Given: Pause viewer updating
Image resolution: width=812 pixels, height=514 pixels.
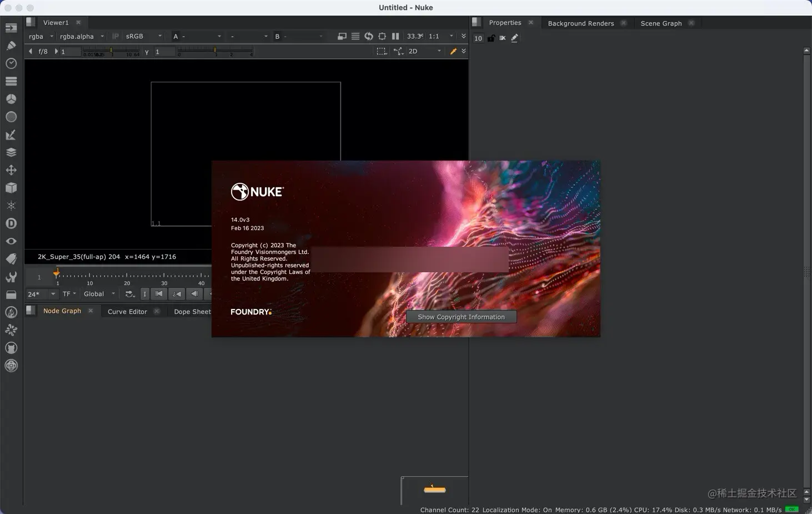Looking at the screenshot, I should pos(395,36).
